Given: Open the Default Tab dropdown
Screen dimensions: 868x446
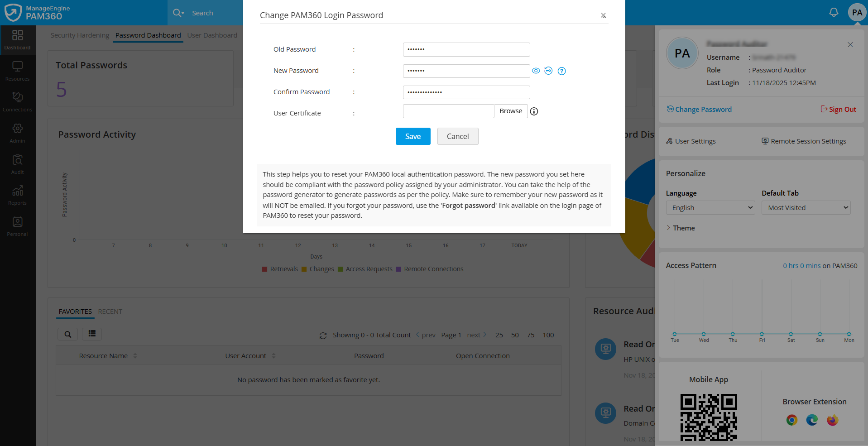Looking at the screenshot, I should click(806, 208).
